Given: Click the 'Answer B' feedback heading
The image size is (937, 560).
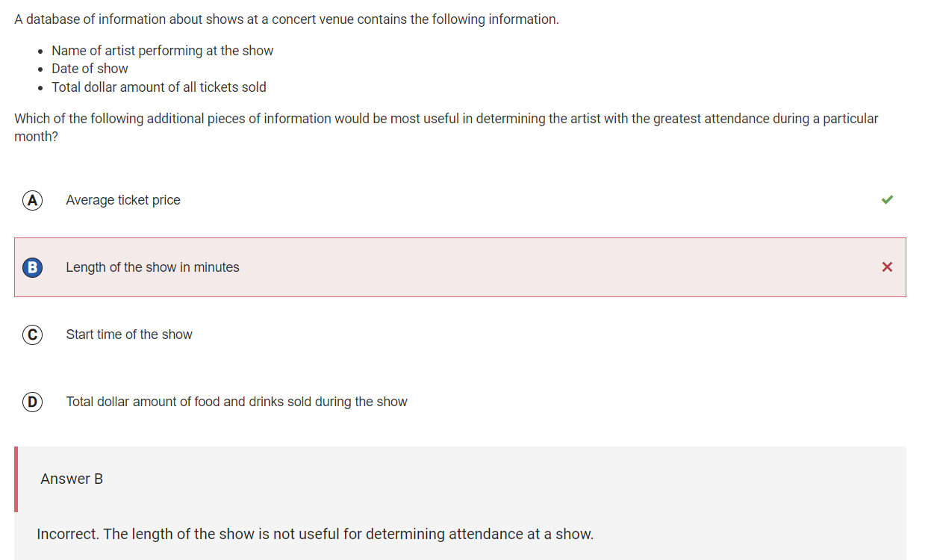Looking at the screenshot, I should pyautogui.click(x=72, y=479).
